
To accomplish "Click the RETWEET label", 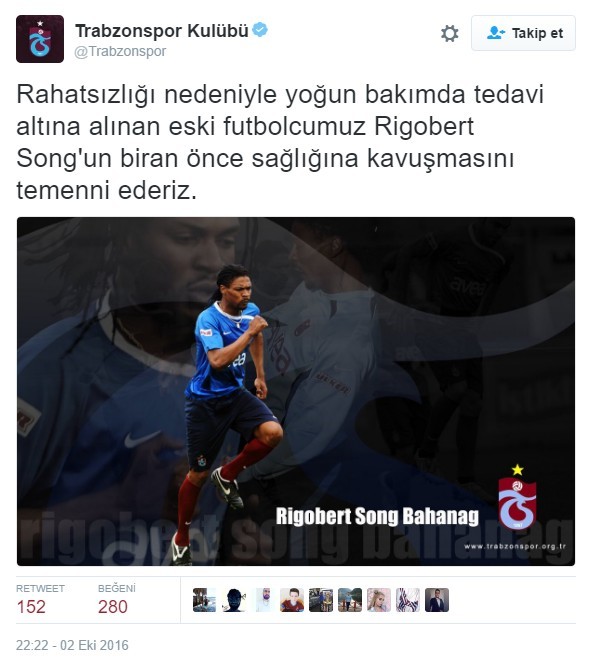I will (40, 589).
